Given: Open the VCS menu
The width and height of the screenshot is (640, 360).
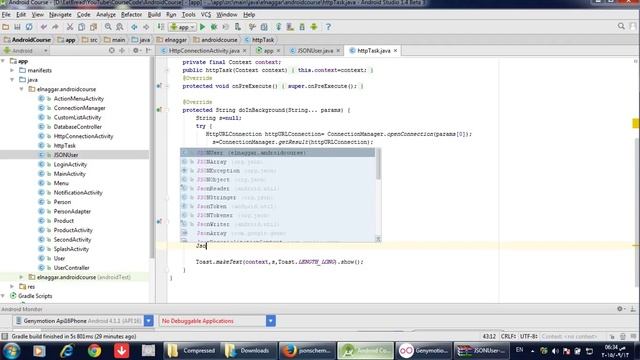Looking at the screenshot, I should pos(206,15).
